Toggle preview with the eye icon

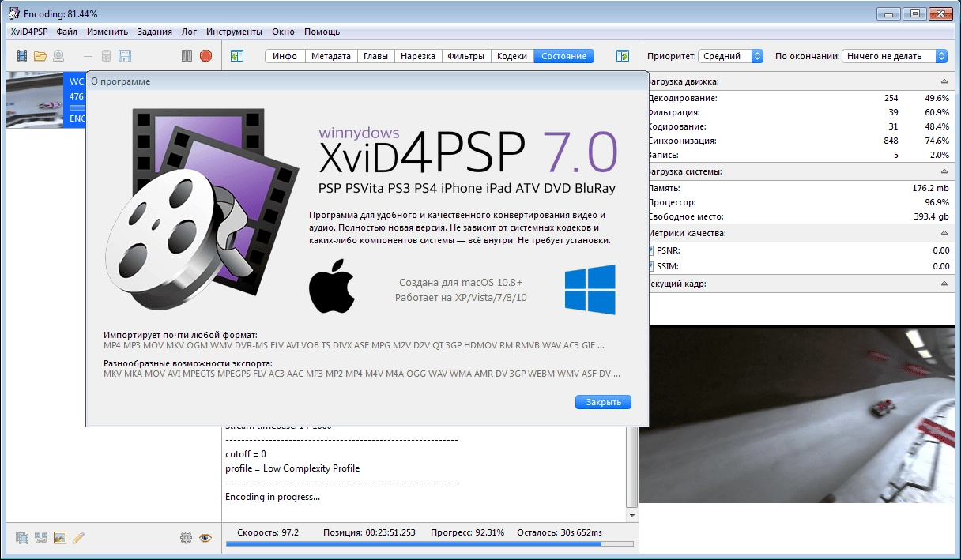pyautogui.click(x=205, y=538)
